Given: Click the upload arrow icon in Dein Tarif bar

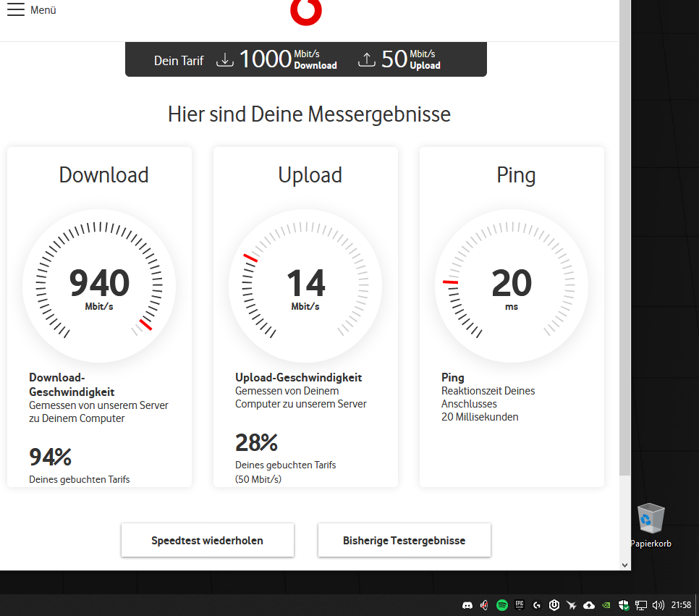Looking at the screenshot, I should coord(366,60).
